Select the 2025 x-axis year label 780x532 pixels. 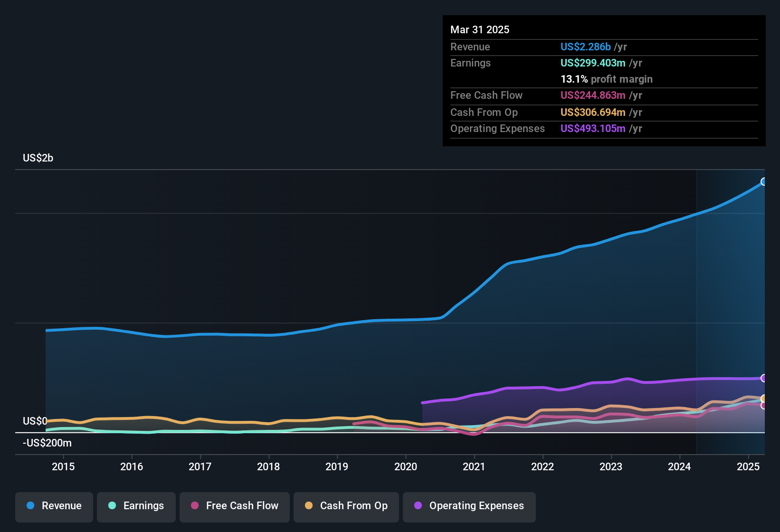pos(748,466)
